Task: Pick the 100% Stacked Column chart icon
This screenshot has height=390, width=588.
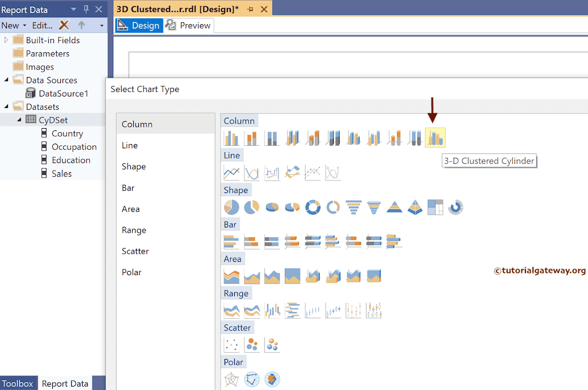Action: [x=272, y=138]
